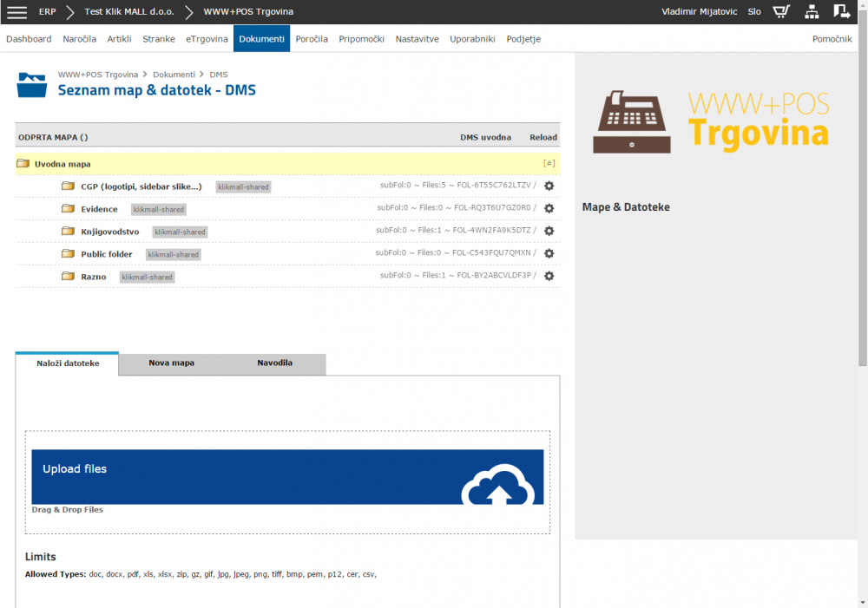Click the Dokumenti breadcrumb link
Image resolution: width=868 pixels, height=608 pixels.
pos(174,75)
